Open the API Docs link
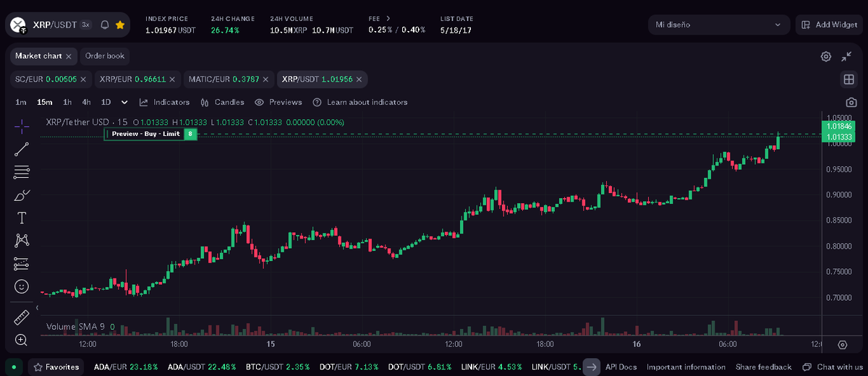868x376 pixels. click(x=621, y=367)
